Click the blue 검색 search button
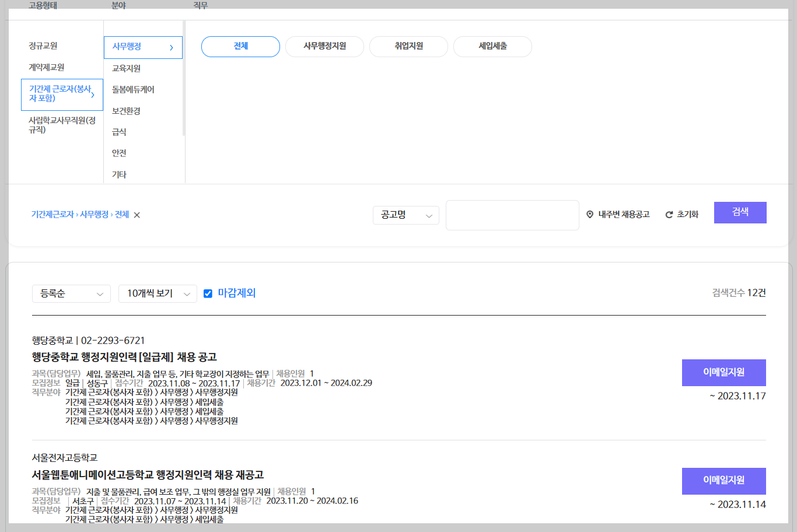 point(740,212)
